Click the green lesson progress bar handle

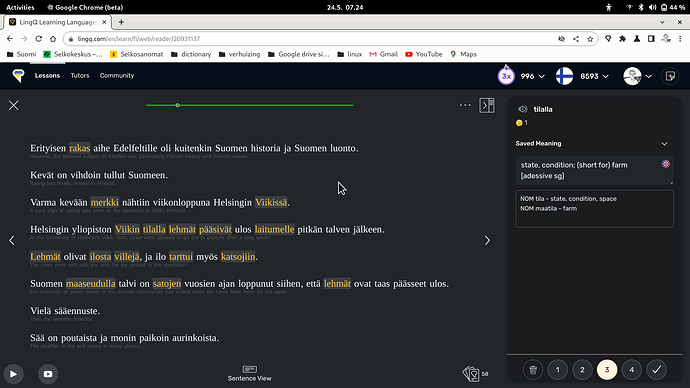pos(178,105)
